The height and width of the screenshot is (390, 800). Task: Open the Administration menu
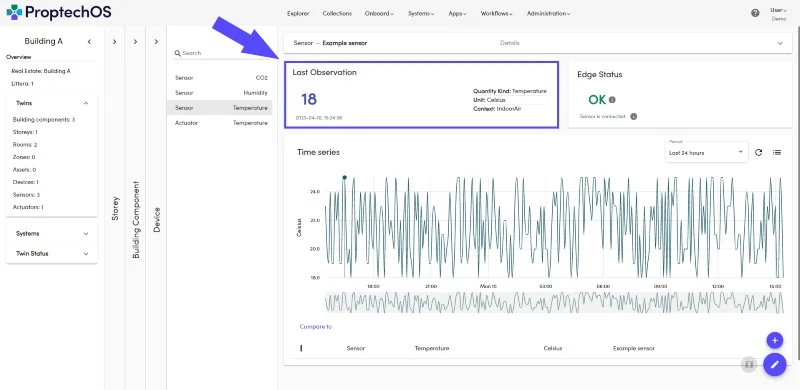coord(548,14)
